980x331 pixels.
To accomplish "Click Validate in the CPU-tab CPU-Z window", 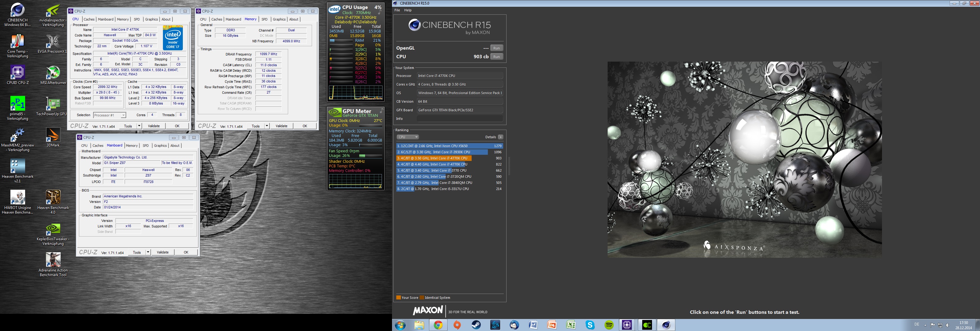I will (154, 126).
